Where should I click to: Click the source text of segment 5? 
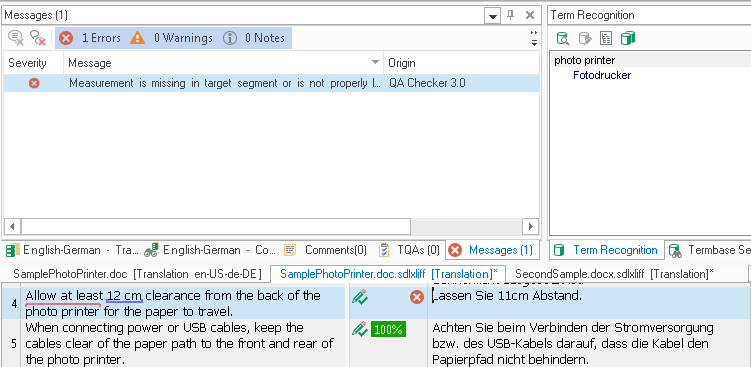tap(179, 344)
